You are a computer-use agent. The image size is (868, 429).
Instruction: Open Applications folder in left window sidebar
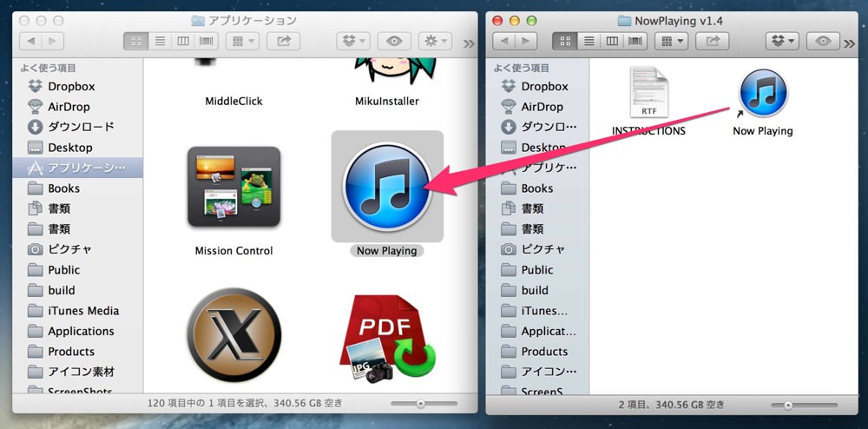point(81,331)
